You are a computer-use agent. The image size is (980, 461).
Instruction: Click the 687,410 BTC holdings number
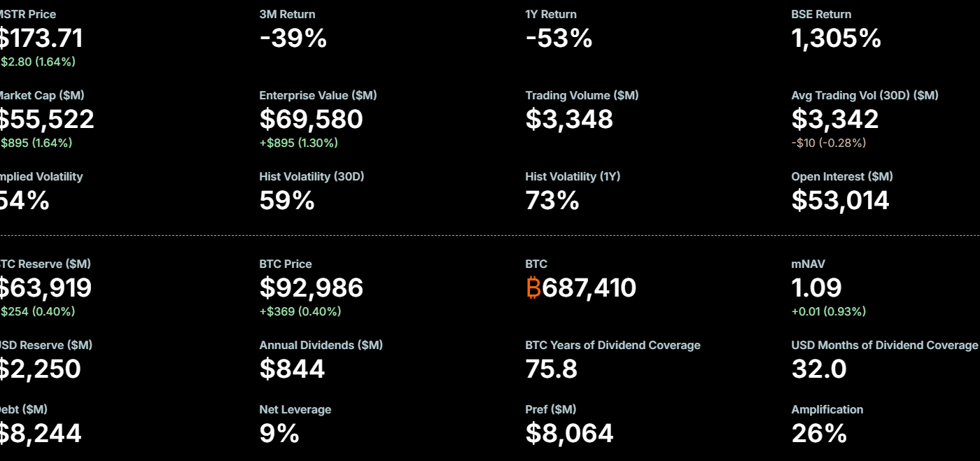589,288
